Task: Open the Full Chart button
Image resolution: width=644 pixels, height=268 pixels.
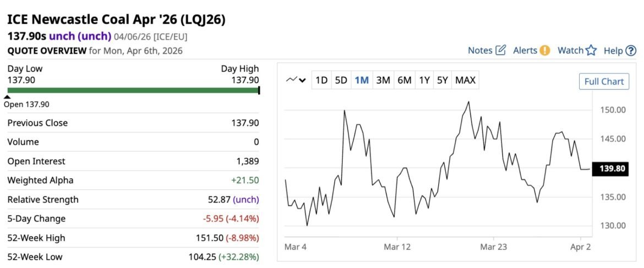Action: coord(604,82)
